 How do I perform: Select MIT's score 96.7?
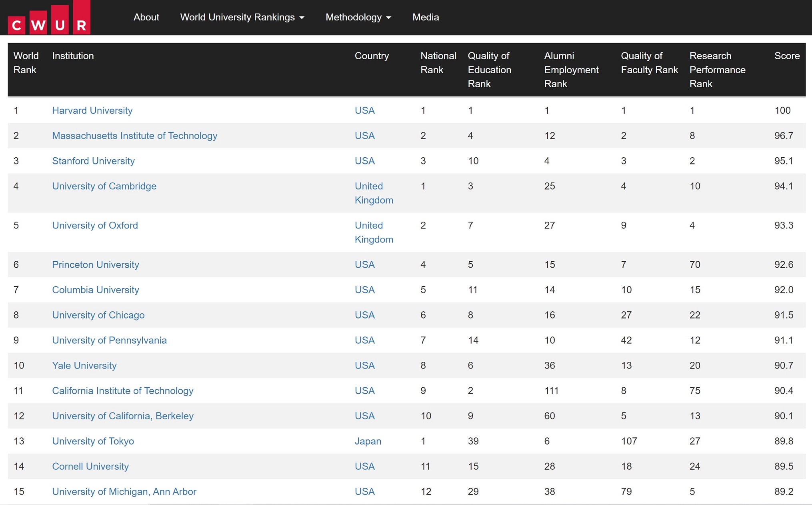784,136
